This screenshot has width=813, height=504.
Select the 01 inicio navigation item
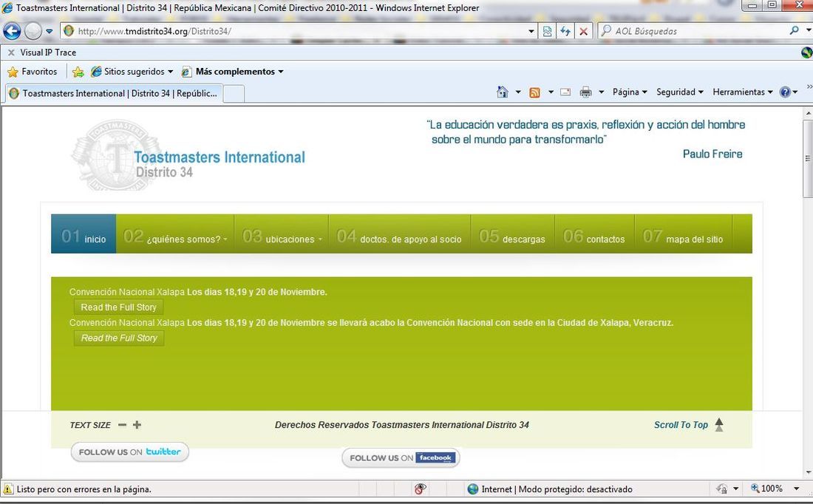(x=84, y=234)
